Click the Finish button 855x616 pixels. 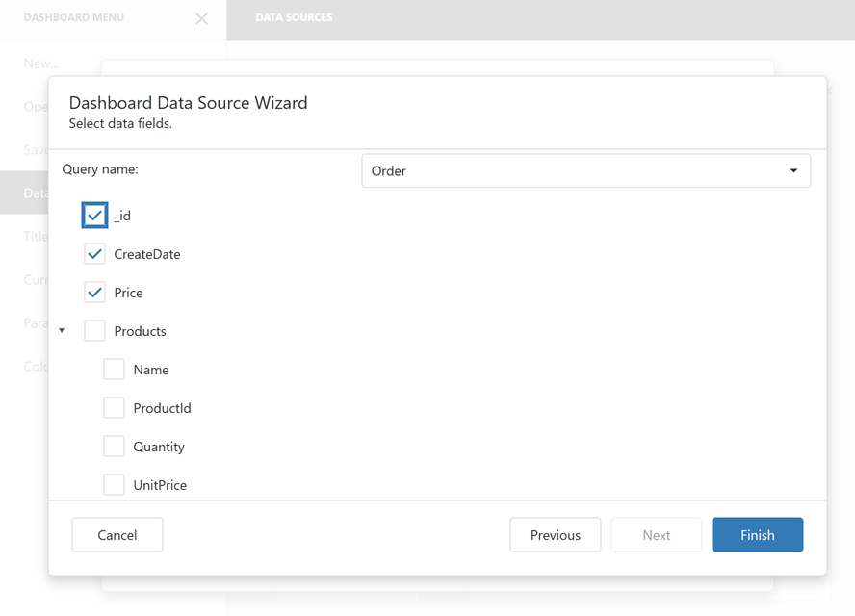[x=757, y=534]
